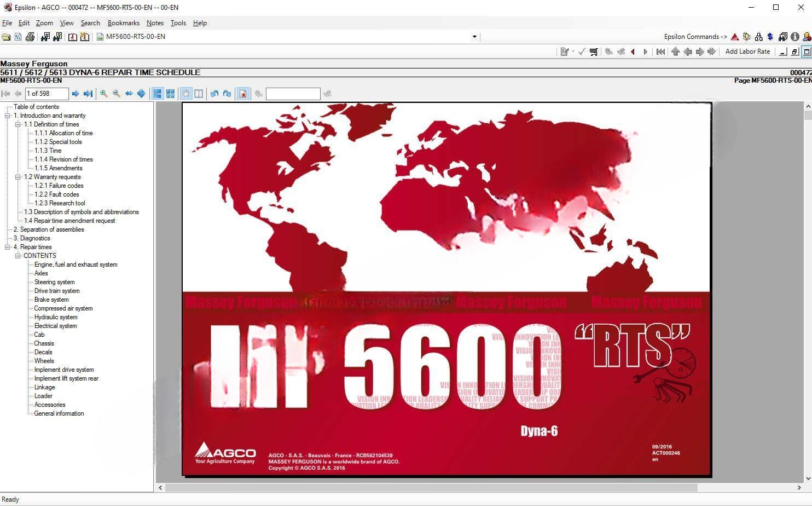Click the open book bookmark icon
The image size is (812, 506).
click(72, 37)
